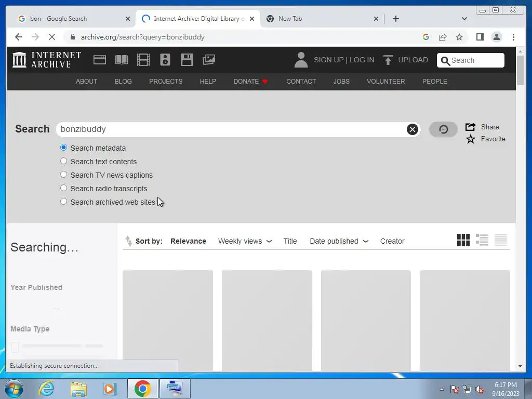The width and height of the screenshot is (532, 399).
Task: Open the Audio speaker icon
Action: (165, 60)
